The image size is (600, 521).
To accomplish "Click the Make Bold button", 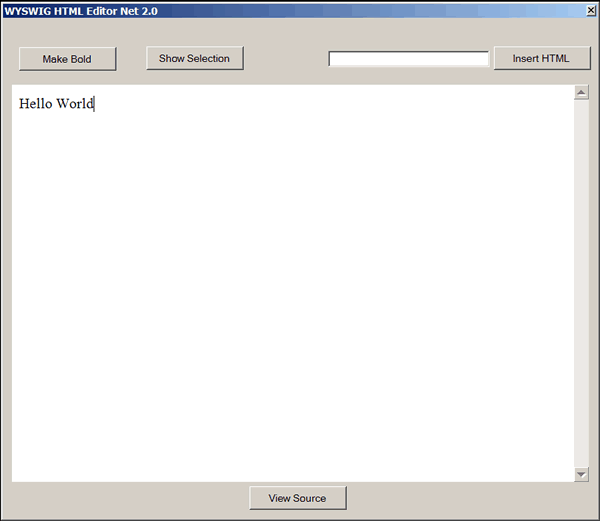I will coord(67,59).
